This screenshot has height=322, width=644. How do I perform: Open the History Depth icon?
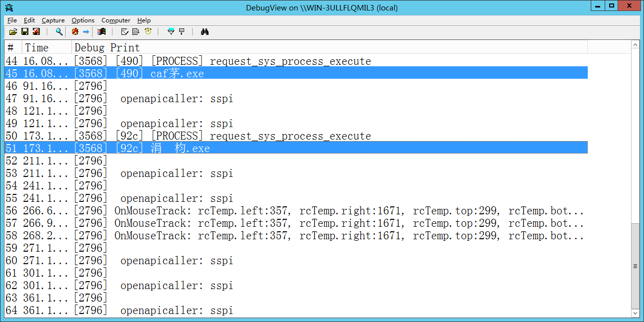[x=182, y=31]
